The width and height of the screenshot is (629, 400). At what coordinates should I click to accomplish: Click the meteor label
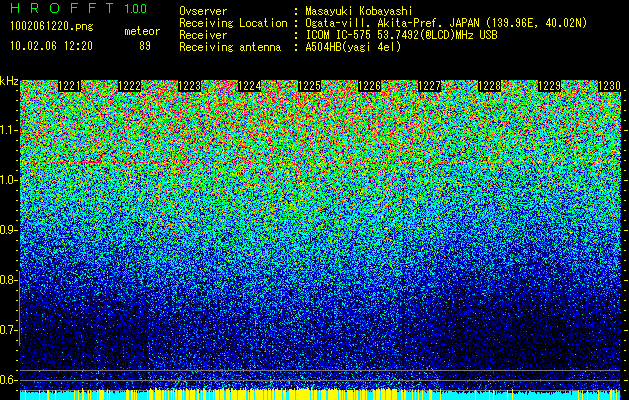coord(142,31)
